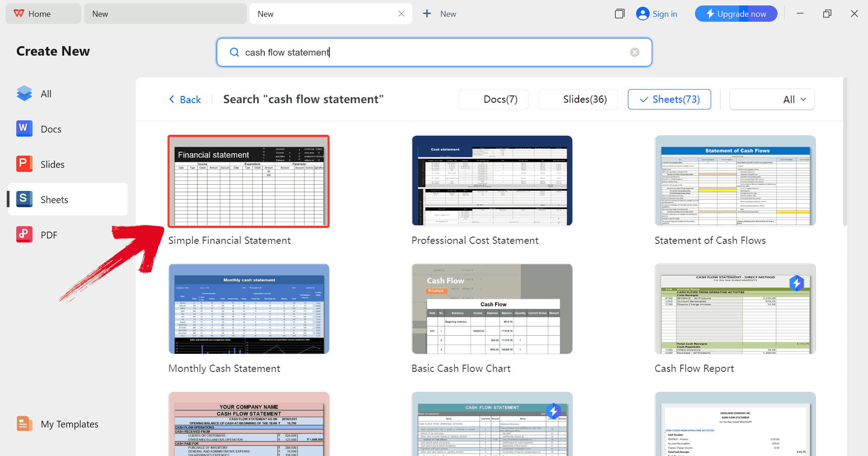Open the Sign in account avatar
868x456 pixels.
point(642,14)
